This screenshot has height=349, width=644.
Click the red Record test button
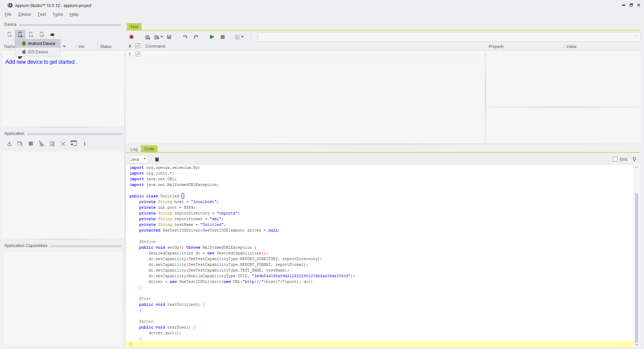(x=131, y=37)
